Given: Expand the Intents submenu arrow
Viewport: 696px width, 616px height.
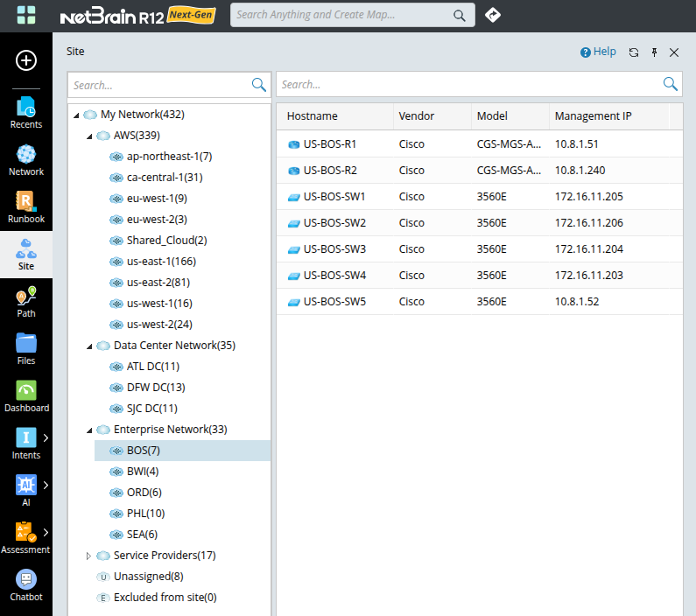Looking at the screenshot, I should tap(46, 437).
